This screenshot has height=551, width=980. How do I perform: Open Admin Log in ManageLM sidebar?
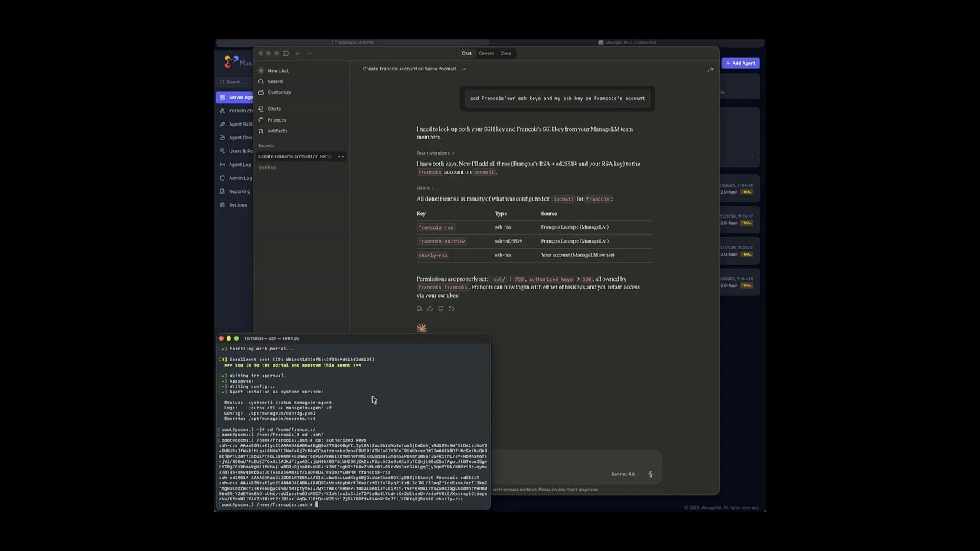coord(235,178)
